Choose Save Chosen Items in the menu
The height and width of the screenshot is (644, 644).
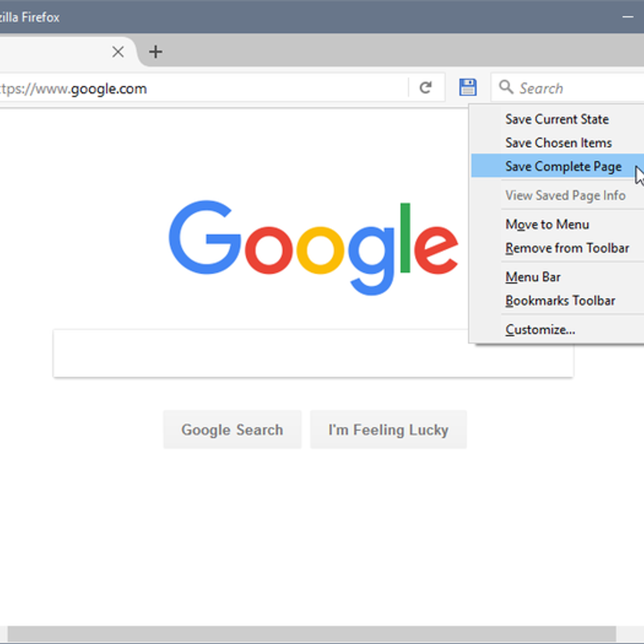point(558,143)
